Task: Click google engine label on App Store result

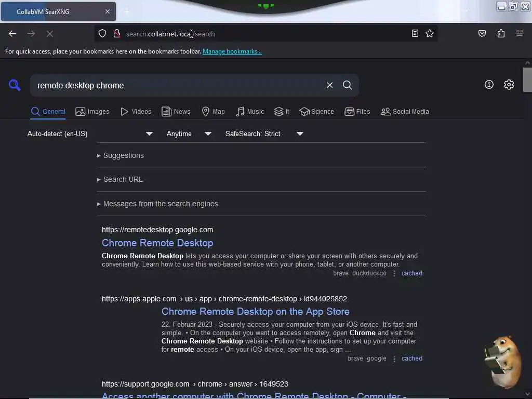Action: [x=376, y=358]
